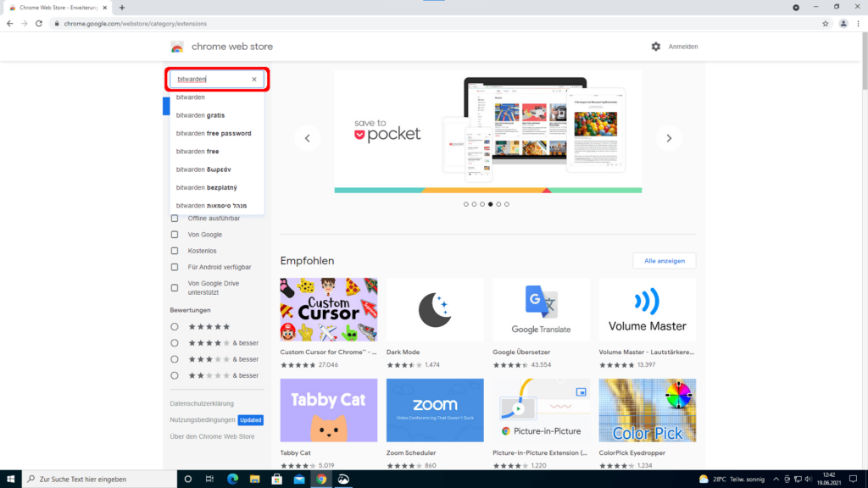Choose the 'bitwarden free' suggestion
Image resolution: width=868 pixels, height=488 pixels.
point(217,152)
